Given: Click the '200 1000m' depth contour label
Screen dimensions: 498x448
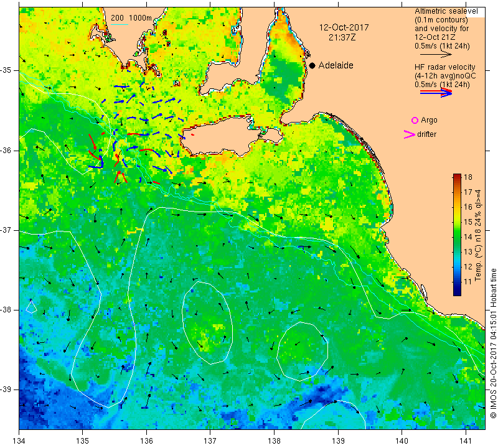Looking at the screenshot, I should click(131, 18).
